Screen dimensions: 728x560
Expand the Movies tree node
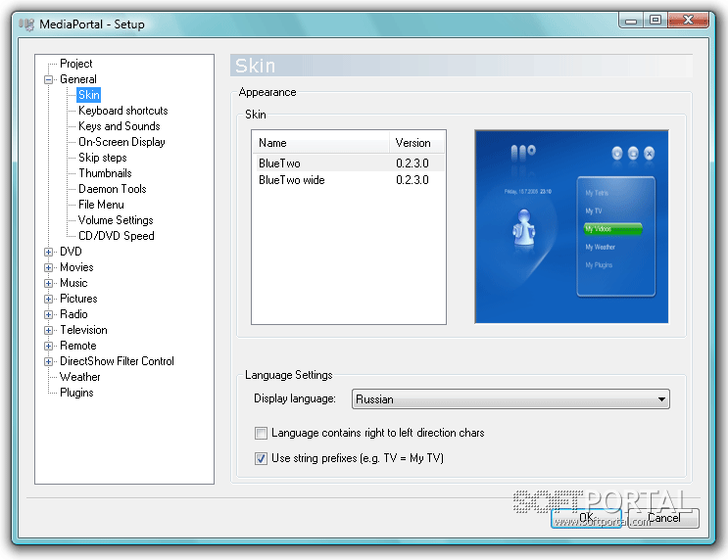click(48, 267)
